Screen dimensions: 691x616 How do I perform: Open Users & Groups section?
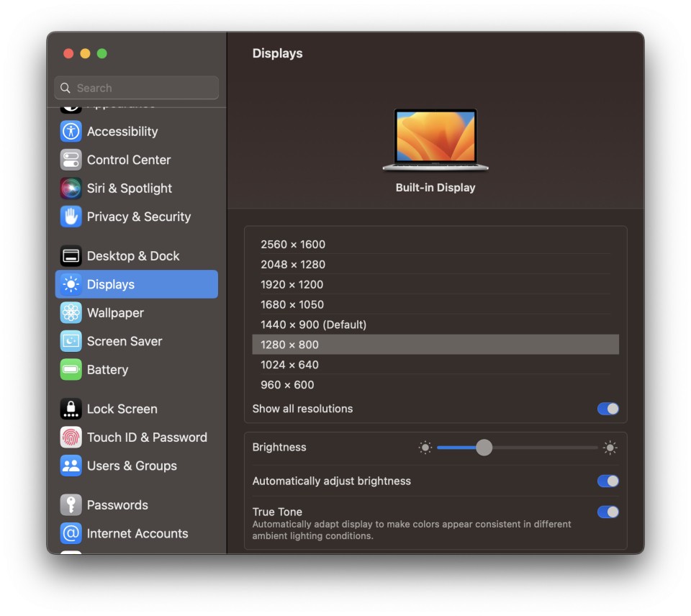131,466
